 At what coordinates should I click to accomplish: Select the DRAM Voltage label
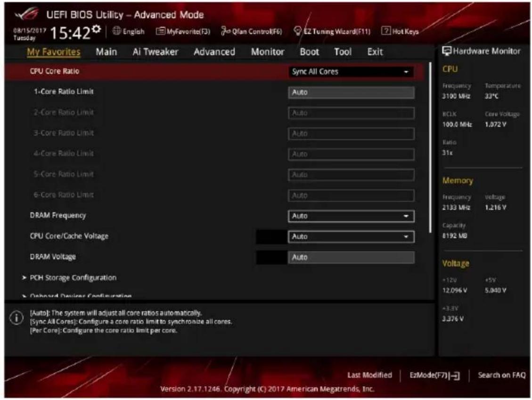click(x=53, y=257)
